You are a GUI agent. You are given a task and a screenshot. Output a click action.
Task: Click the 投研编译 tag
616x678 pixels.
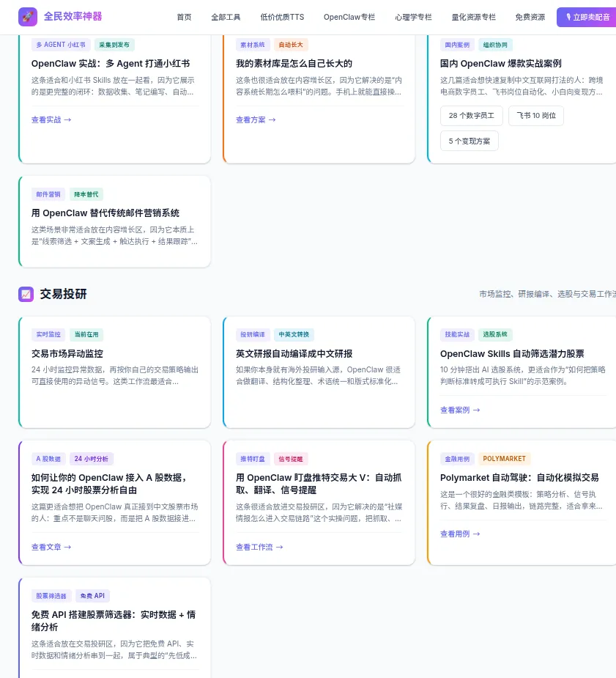(253, 335)
